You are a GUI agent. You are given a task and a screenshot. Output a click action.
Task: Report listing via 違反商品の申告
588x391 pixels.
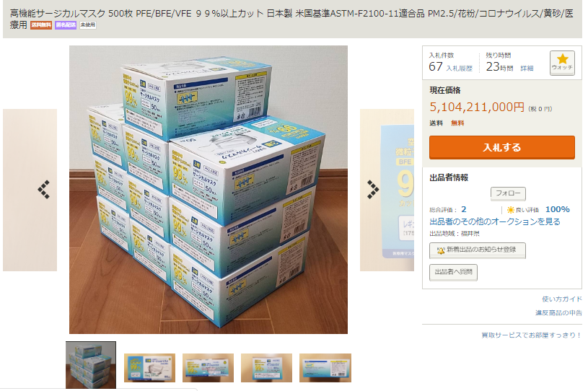[x=558, y=312]
